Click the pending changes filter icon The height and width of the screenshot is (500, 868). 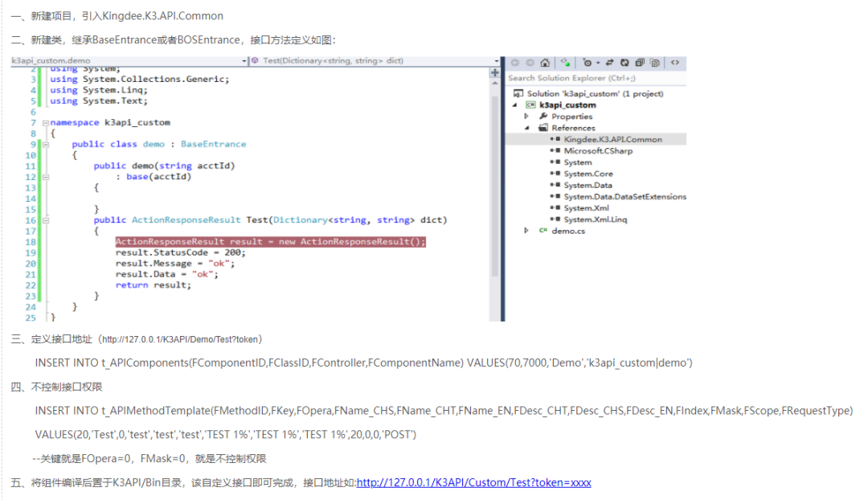coord(565,63)
